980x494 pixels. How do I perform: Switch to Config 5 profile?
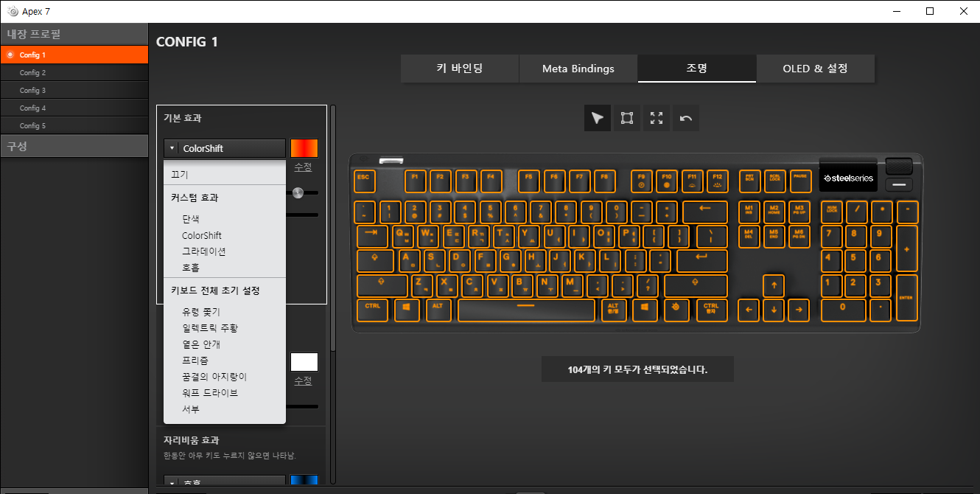click(x=74, y=125)
